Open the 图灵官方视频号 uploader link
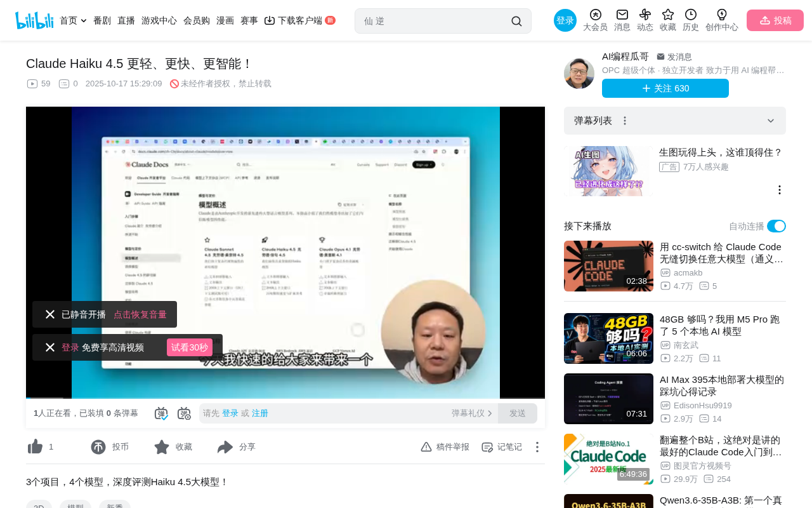The height and width of the screenshot is (508, 812). tap(702, 465)
